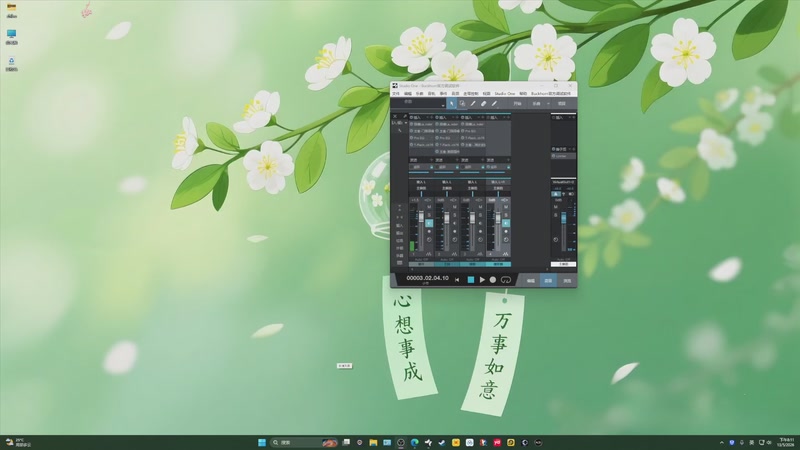Select the Arrow tool in toolbar
This screenshot has height=450, width=800.
click(x=452, y=104)
